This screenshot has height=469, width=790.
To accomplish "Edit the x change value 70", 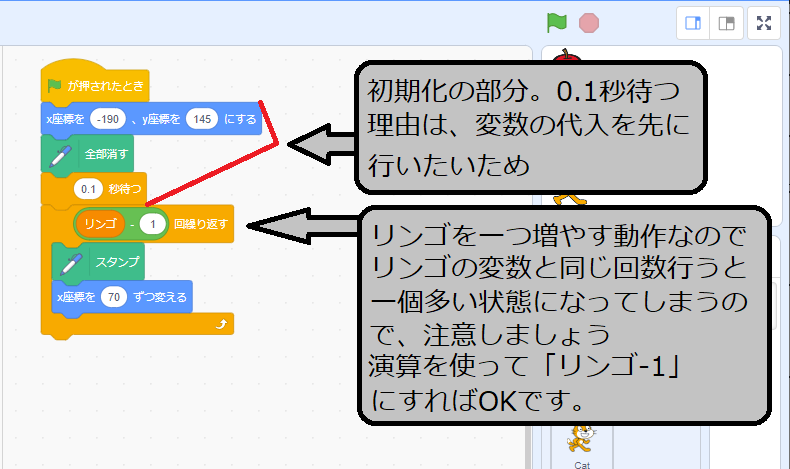I will coord(114,297).
